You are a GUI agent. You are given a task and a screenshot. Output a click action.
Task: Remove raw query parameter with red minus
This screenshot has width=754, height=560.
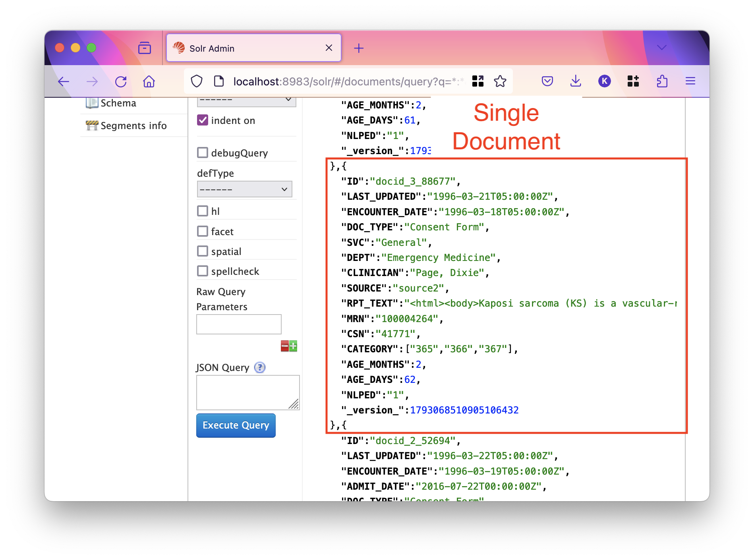pyautogui.click(x=285, y=346)
